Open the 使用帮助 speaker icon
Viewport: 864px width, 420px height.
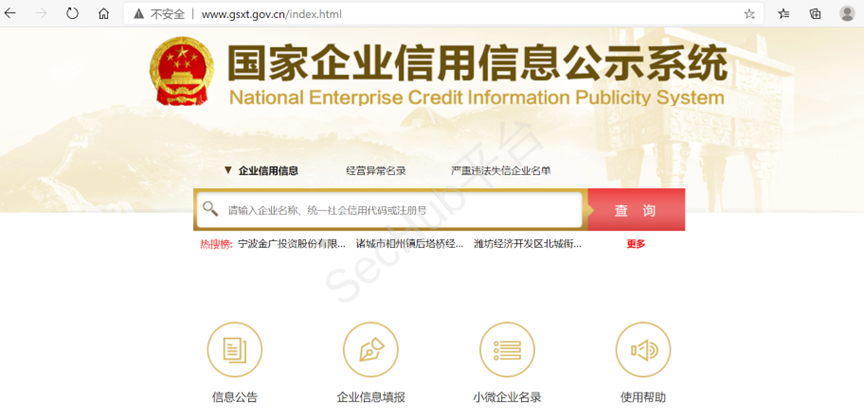tap(643, 350)
